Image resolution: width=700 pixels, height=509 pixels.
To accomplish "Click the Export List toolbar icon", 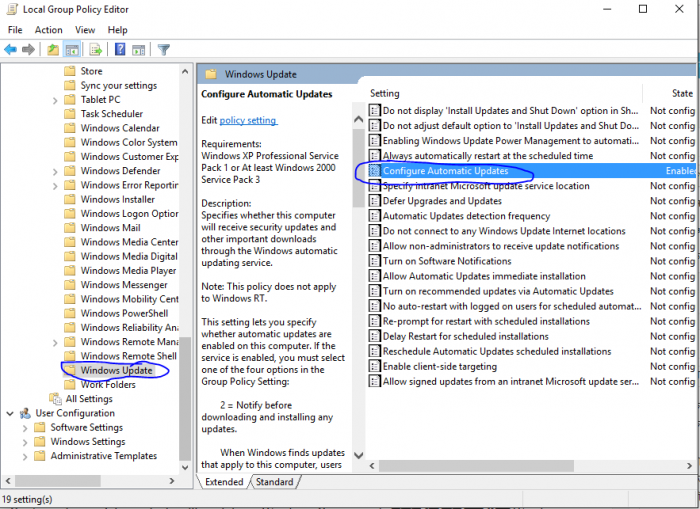I will tap(96, 50).
